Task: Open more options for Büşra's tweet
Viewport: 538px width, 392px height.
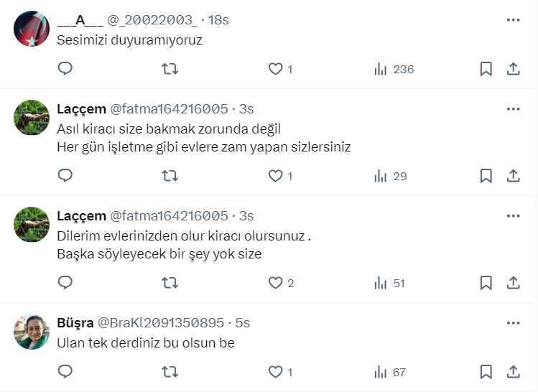Action: tap(513, 323)
